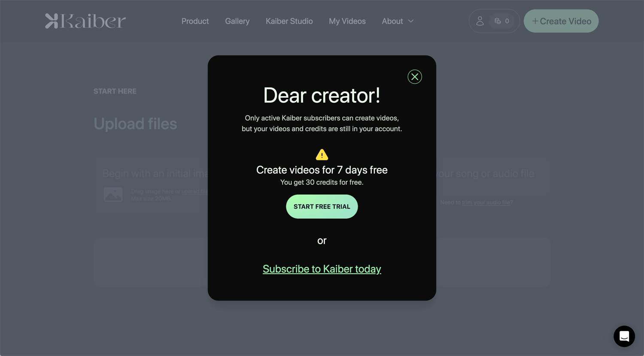The width and height of the screenshot is (644, 356).
Task: Click the You get 30 credits for free text
Action: pyautogui.click(x=322, y=182)
